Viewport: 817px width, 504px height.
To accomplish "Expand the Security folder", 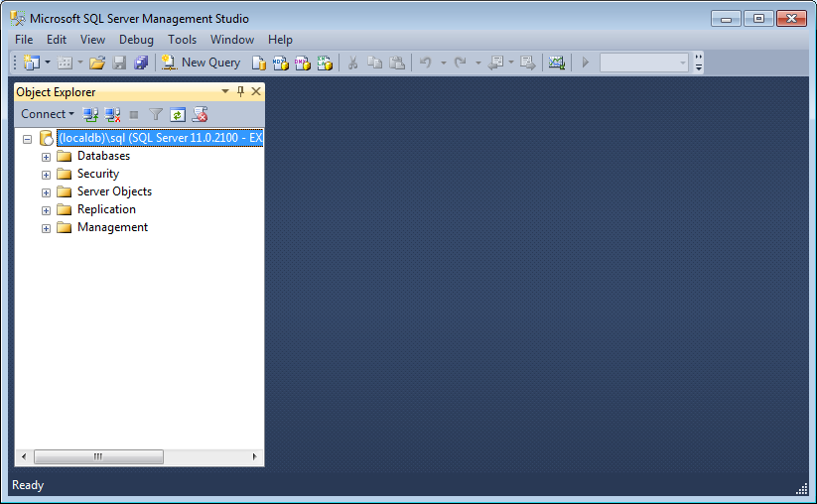I will click(x=46, y=175).
